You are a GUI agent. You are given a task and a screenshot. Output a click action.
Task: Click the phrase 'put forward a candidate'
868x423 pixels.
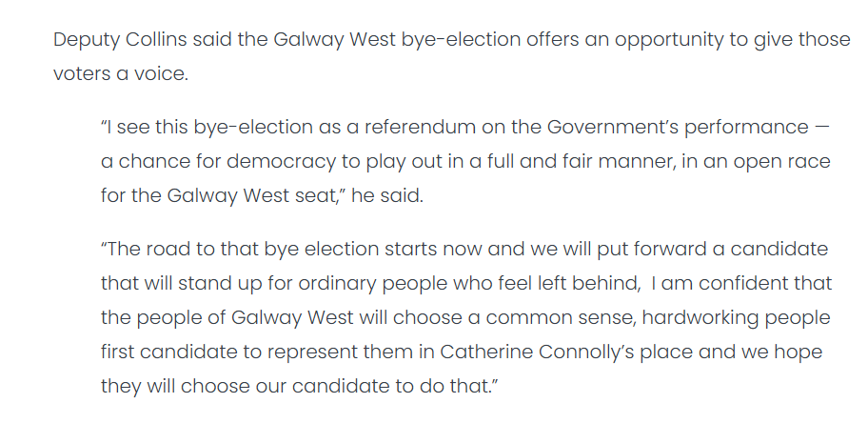tap(713, 250)
